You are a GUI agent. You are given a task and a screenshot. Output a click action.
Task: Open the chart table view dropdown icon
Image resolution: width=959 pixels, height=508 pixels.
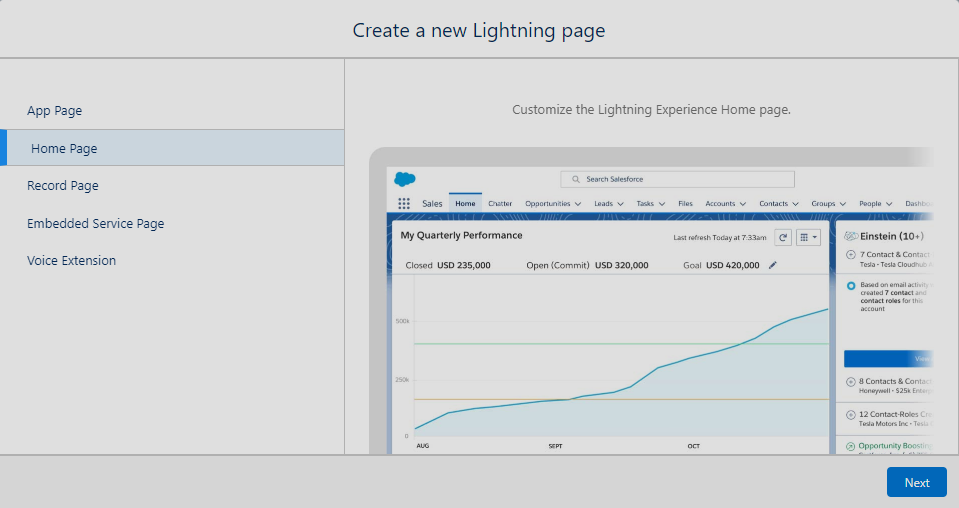click(x=808, y=237)
